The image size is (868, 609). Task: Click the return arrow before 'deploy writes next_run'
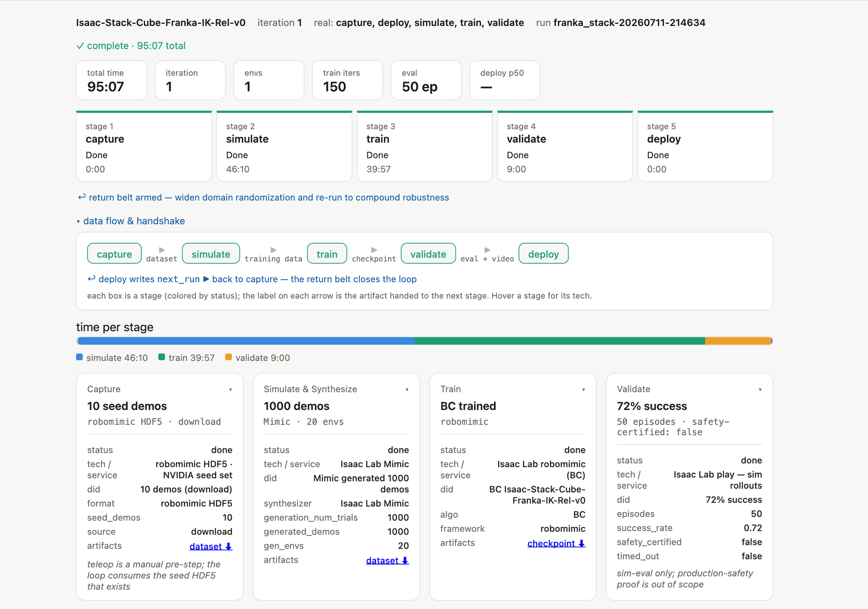click(x=91, y=278)
